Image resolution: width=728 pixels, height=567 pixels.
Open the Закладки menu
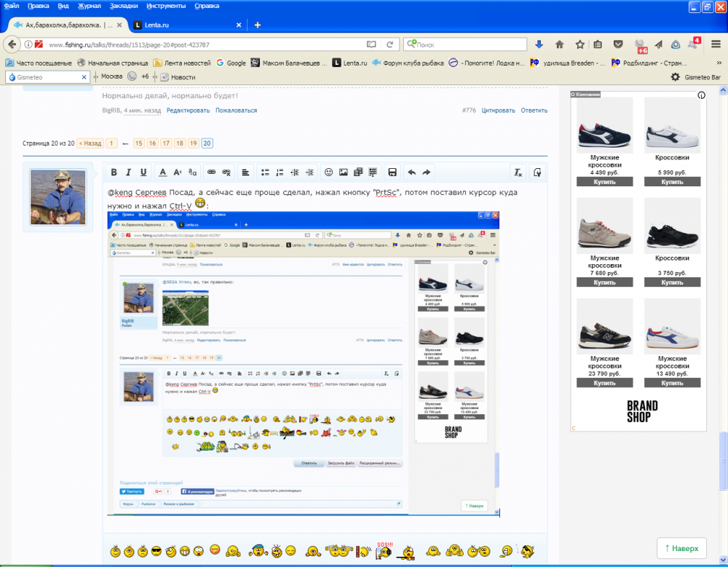click(x=124, y=5)
